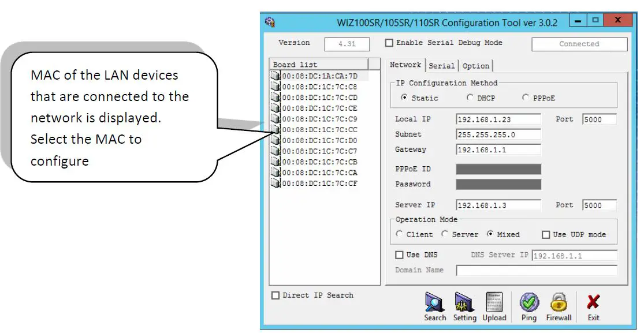Image resolution: width=644 pixels, height=333 pixels.
Task: Select board 00:08:DC:1C:7C:C9
Action: [314, 119]
